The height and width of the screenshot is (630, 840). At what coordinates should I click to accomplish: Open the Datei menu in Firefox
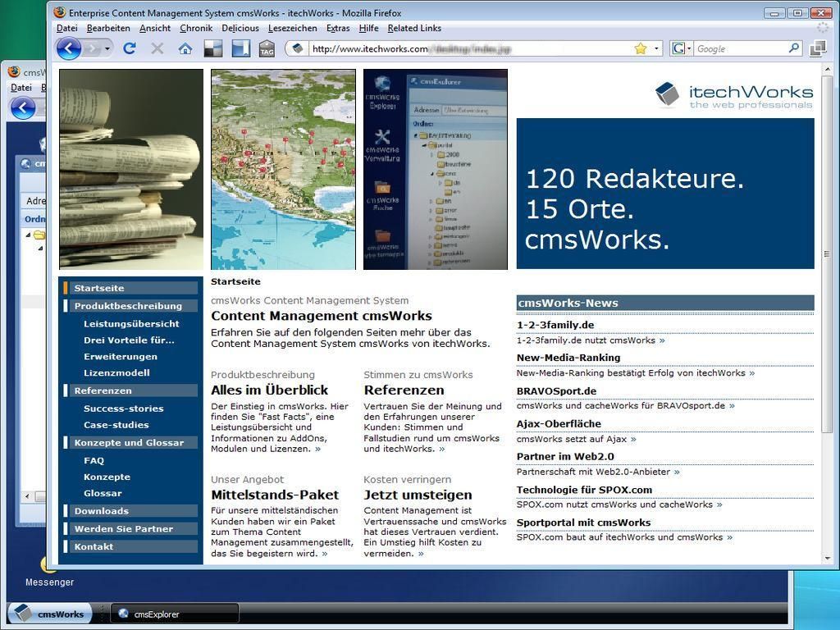click(67, 29)
